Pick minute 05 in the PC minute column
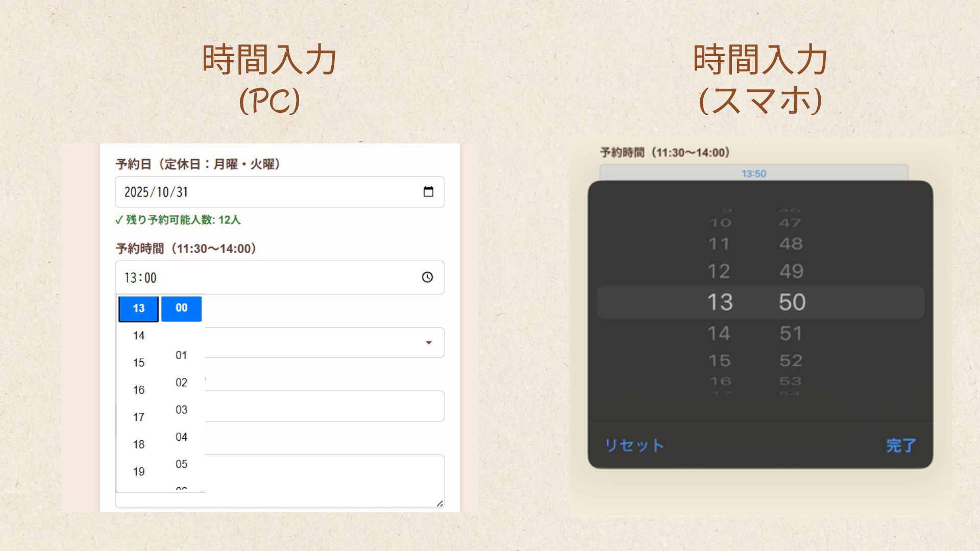 coord(181,464)
